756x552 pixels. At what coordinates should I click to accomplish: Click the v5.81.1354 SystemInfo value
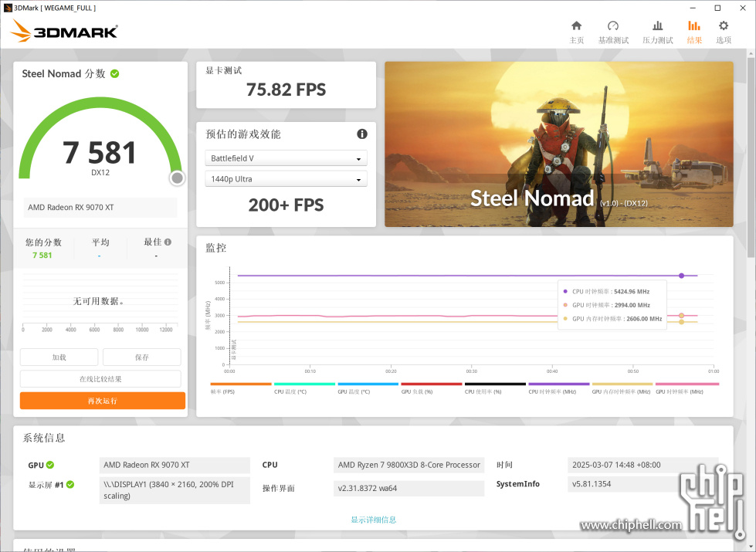coord(643,484)
